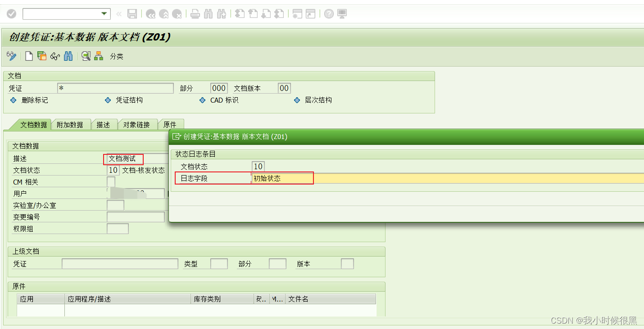Image resolution: width=644 pixels, height=329 pixels.
Task: Open Customize Local Layout monitor icon
Action: [x=342, y=14]
